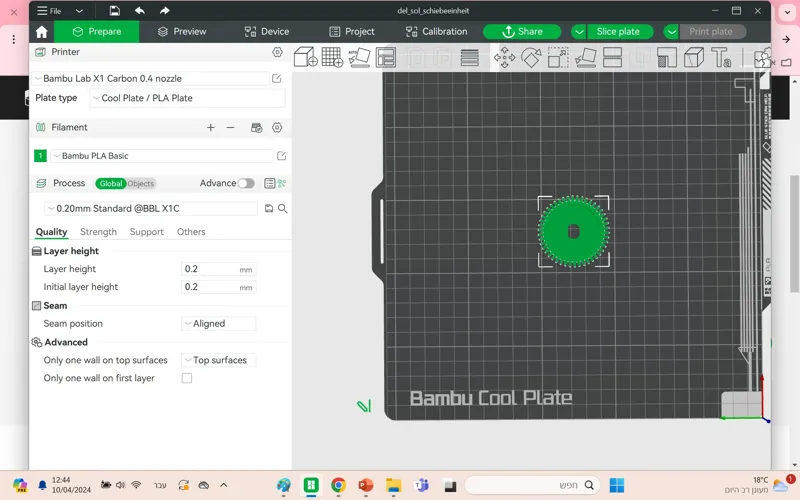Select the Assembly view puzzle icon

click(x=762, y=57)
